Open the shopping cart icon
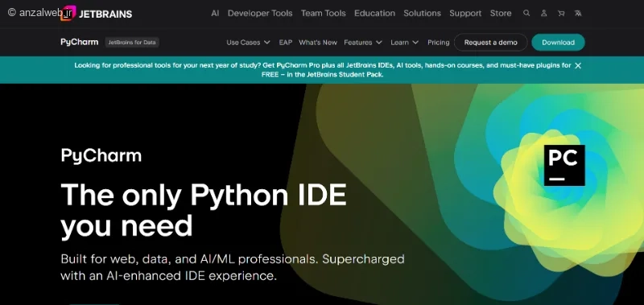The width and height of the screenshot is (644, 305). point(561,13)
